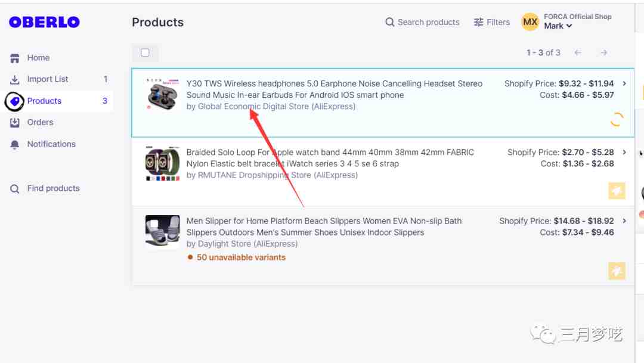Click the Filters sliders icon
Screen dimensions: 644x363
[478, 22]
